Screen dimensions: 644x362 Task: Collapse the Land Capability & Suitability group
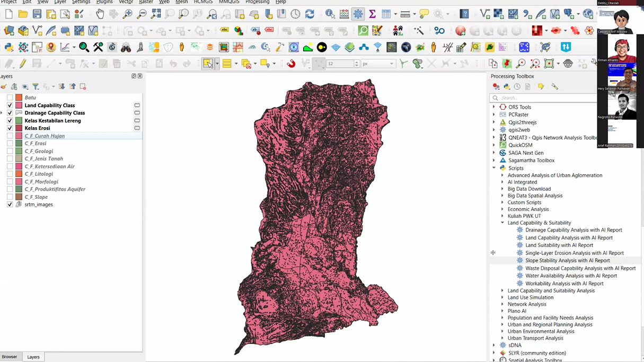[502, 223]
